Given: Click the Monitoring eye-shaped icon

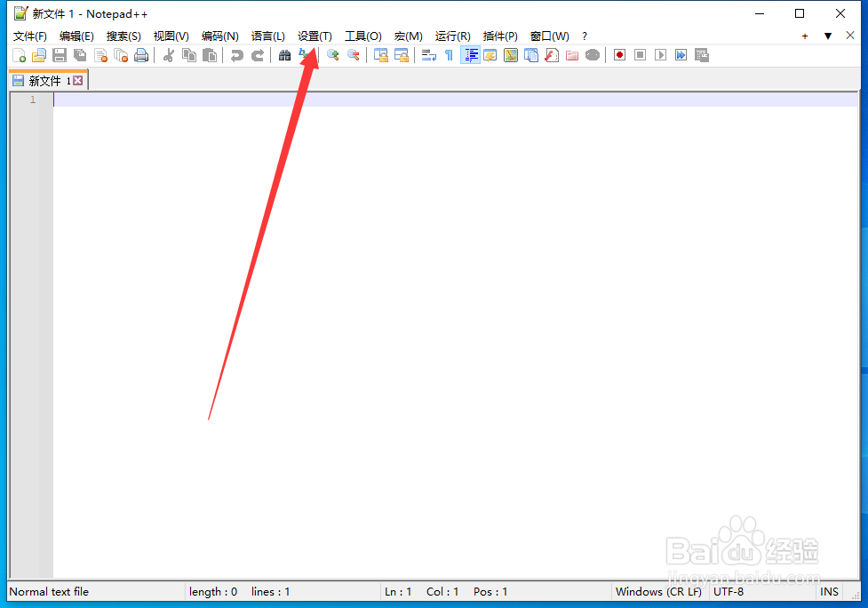Looking at the screenshot, I should point(593,55).
